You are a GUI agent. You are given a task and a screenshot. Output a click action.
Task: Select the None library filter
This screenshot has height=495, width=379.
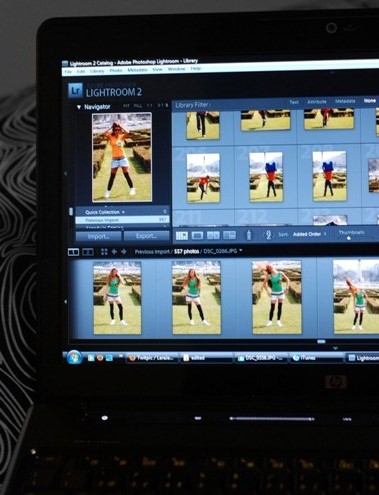(x=370, y=100)
